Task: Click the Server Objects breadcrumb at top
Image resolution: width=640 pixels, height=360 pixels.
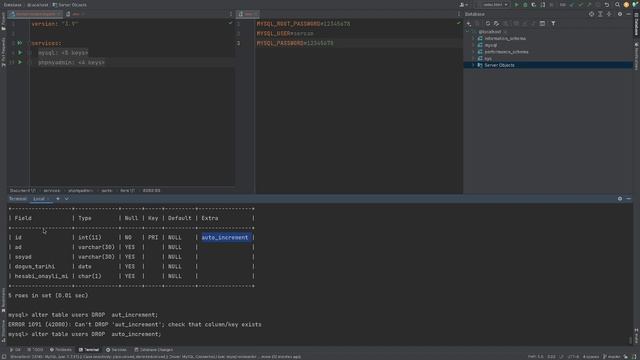Action: 69,5
